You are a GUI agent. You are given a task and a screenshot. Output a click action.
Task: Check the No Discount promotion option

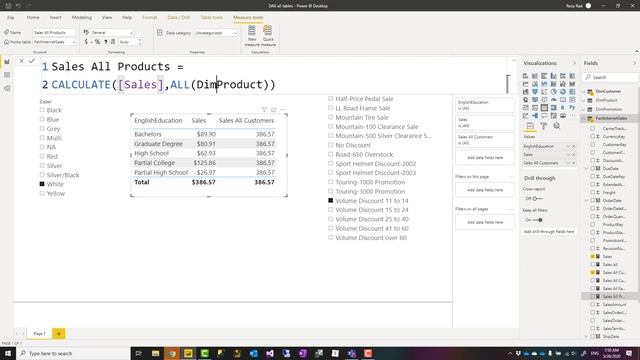point(331,145)
